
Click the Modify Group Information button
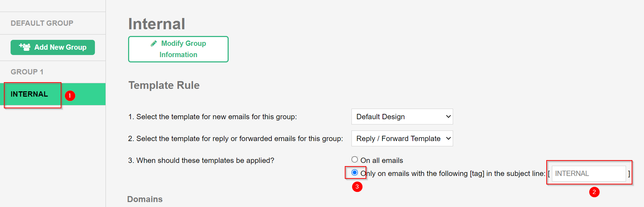178,49
